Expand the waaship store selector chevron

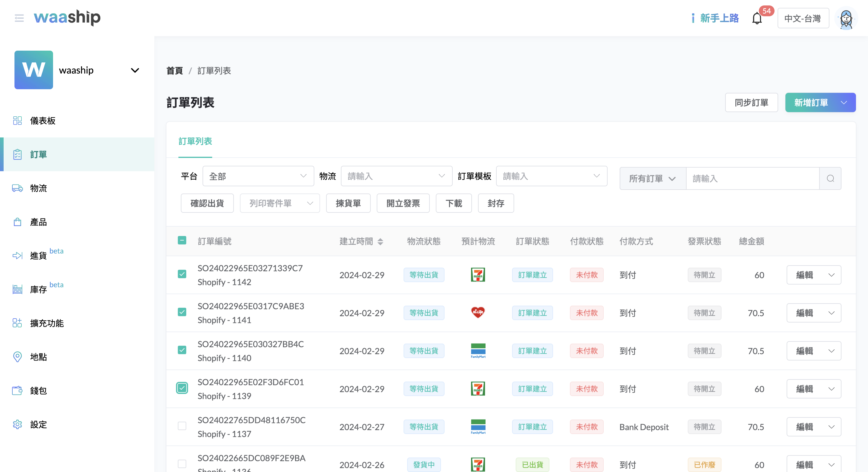click(x=135, y=71)
